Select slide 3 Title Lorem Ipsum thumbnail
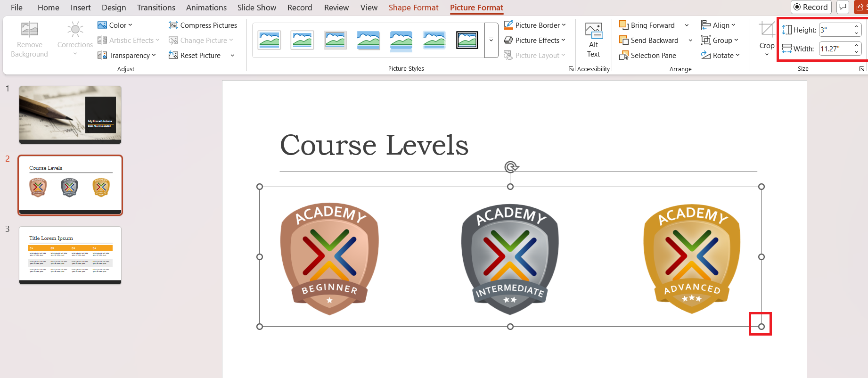The width and height of the screenshot is (868, 378). (70, 255)
